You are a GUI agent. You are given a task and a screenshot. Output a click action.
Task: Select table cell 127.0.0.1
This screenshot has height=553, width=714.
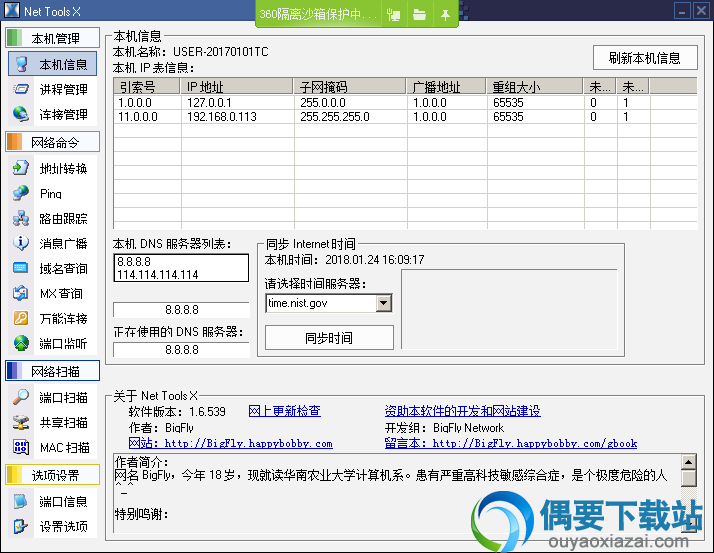click(x=209, y=102)
